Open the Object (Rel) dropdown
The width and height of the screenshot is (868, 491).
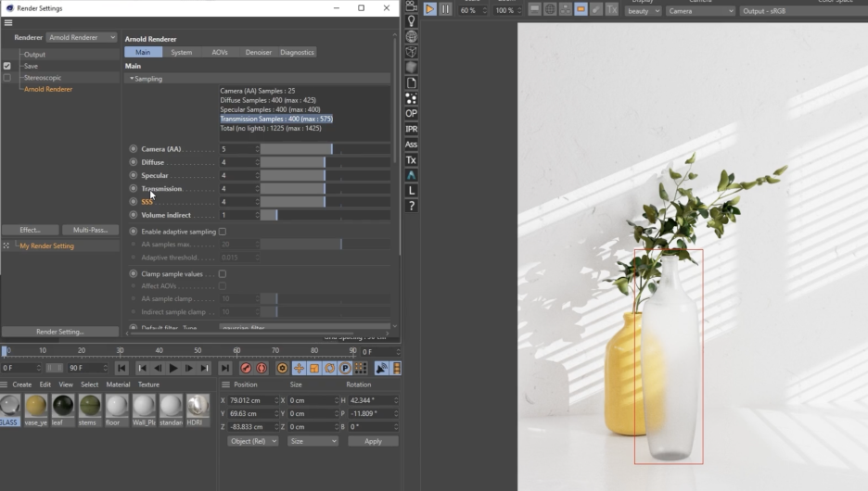point(253,441)
